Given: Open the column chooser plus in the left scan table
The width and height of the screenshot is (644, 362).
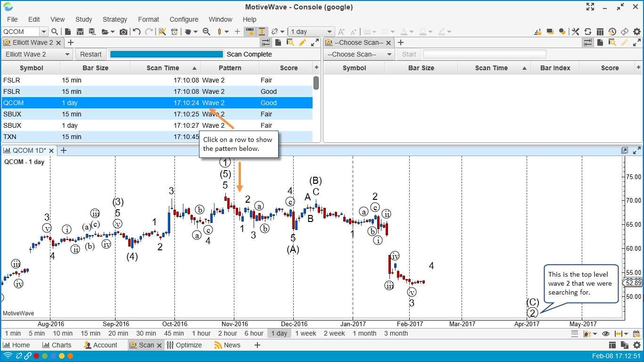Looking at the screenshot, I should [x=316, y=68].
